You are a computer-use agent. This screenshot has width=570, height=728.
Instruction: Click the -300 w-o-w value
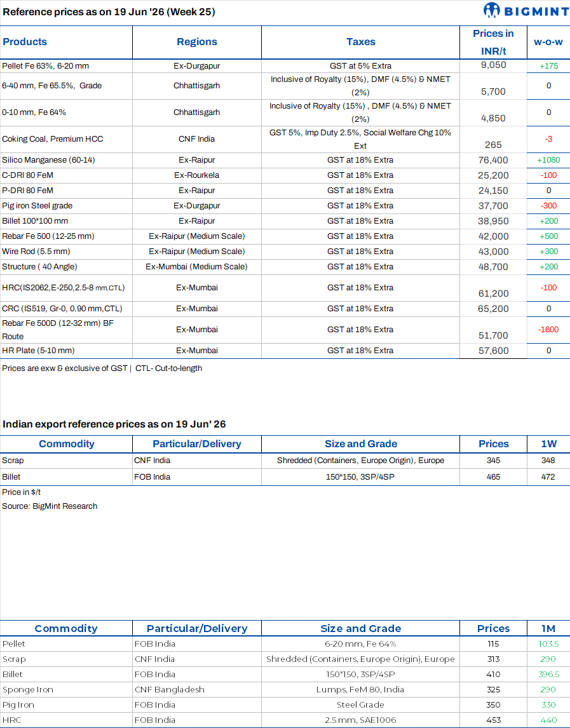coord(548,206)
